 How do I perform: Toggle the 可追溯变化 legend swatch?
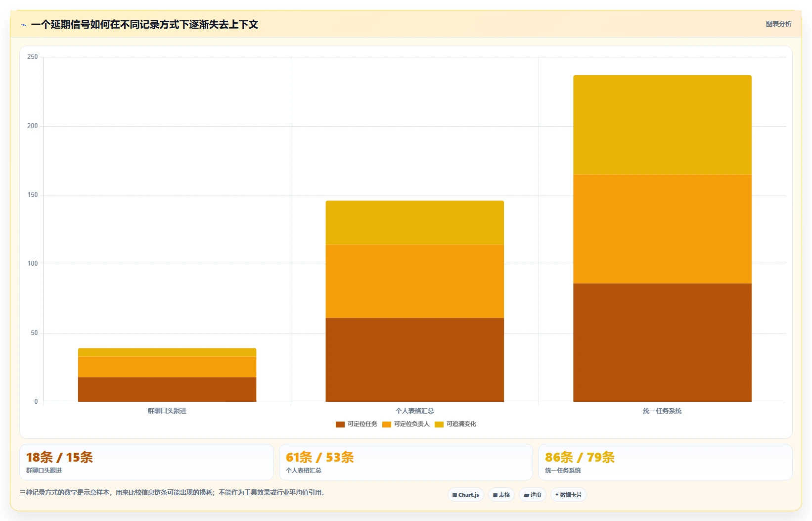[x=439, y=424]
